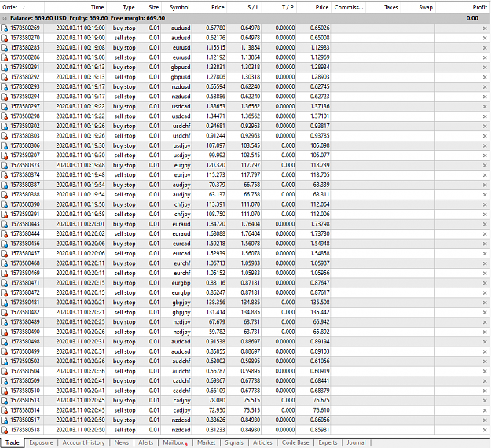Delete the audusd buy stop order 1578580269
Image resolution: width=491 pixels, height=448 pixels.
click(485, 28)
